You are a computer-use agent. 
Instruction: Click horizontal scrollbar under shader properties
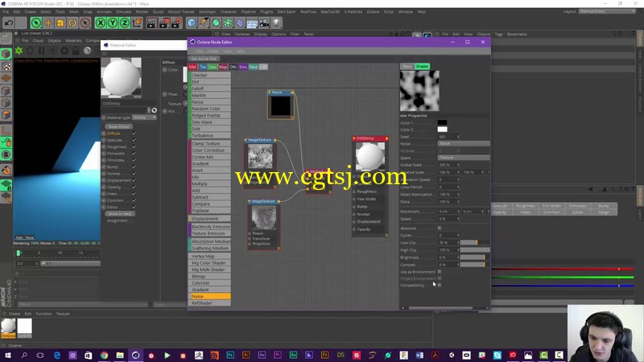pyautogui.click(x=440, y=308)
